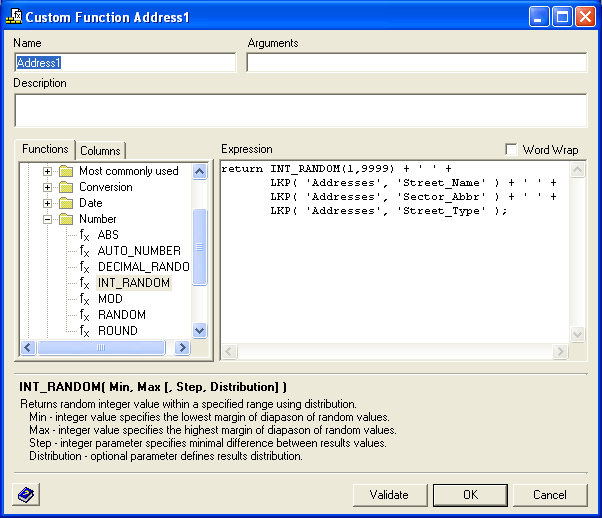Select the ROUND function item
Screen dimensions: 602x518
pyautogui.click(x=117, y=331)
